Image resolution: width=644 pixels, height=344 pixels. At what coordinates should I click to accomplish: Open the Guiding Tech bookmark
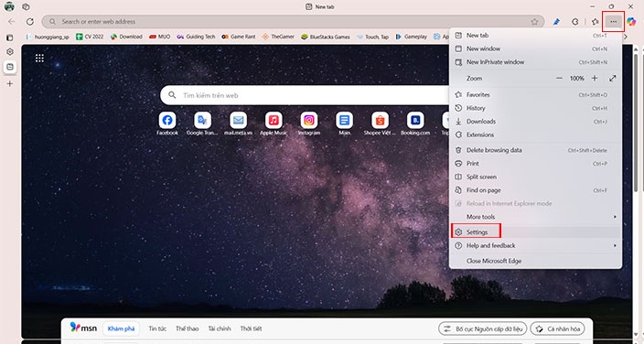pyautogui.click(x=196, y=37)
